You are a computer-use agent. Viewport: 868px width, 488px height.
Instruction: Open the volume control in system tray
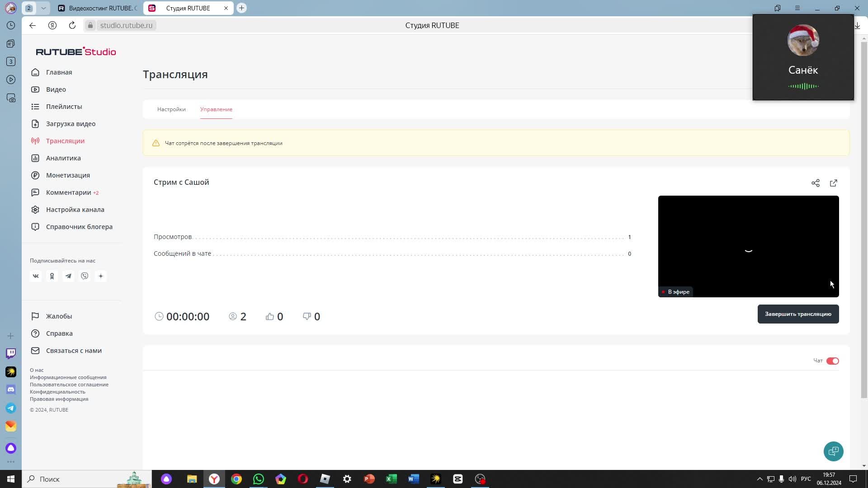point(793,479)
